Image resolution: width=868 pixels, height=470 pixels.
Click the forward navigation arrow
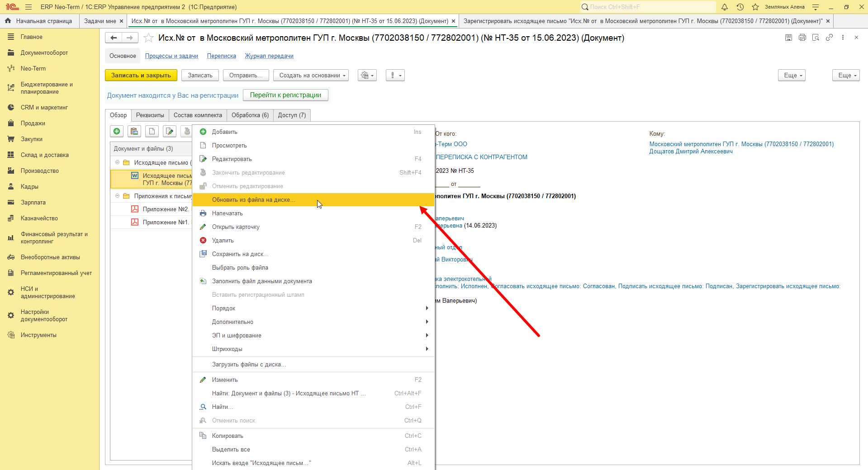130,38
